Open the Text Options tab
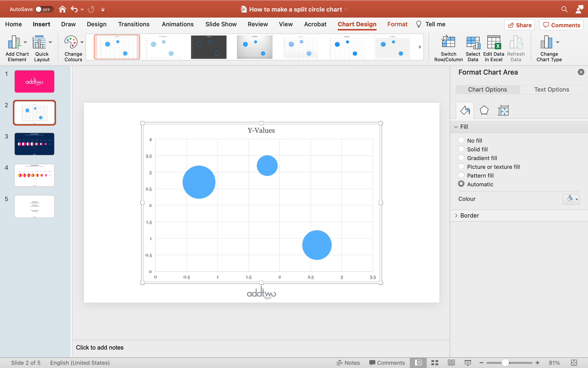 pos(551,89)
